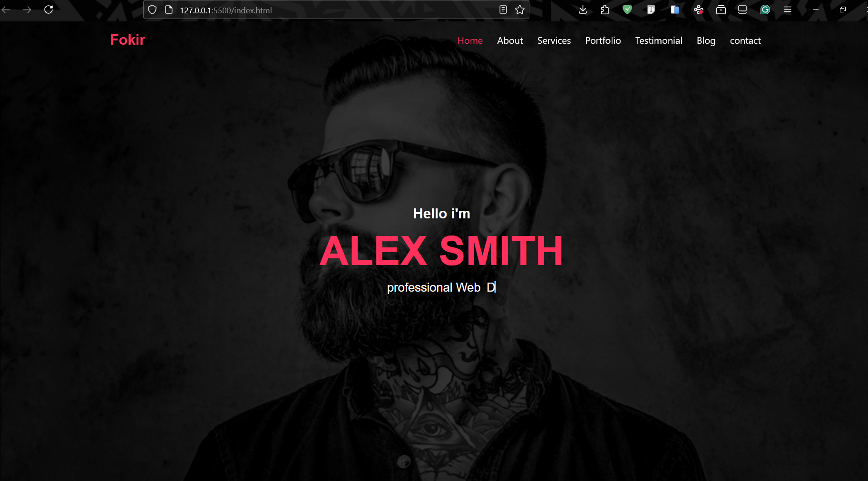
Task: Reload the current page
Action: pos(49,10)
